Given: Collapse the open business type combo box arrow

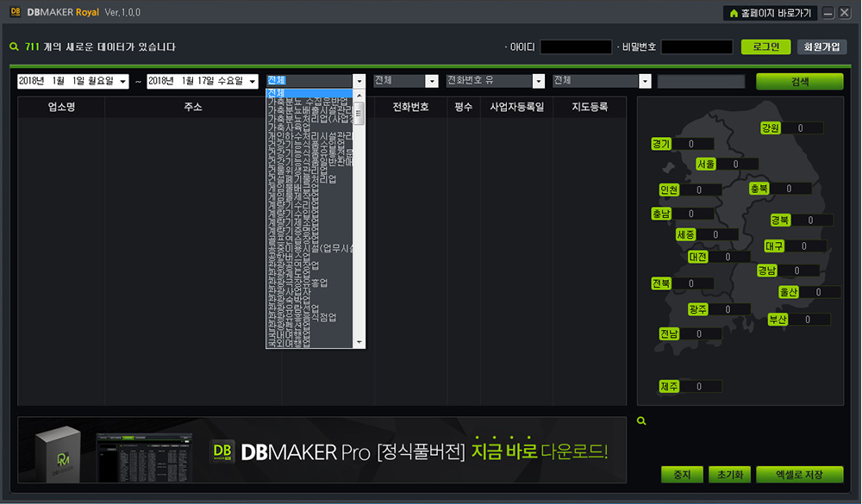Looking at the screenshot, I should 359,81.
